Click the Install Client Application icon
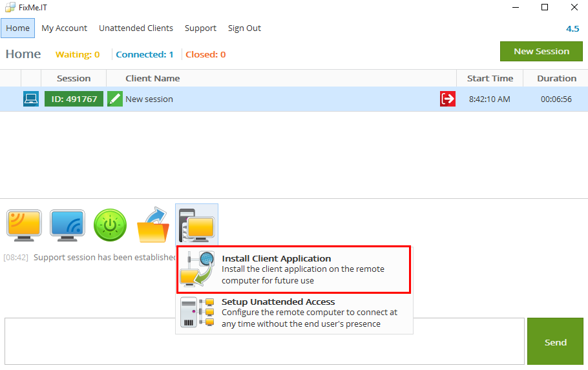The image size is (588, 370). tap(197, 269)
